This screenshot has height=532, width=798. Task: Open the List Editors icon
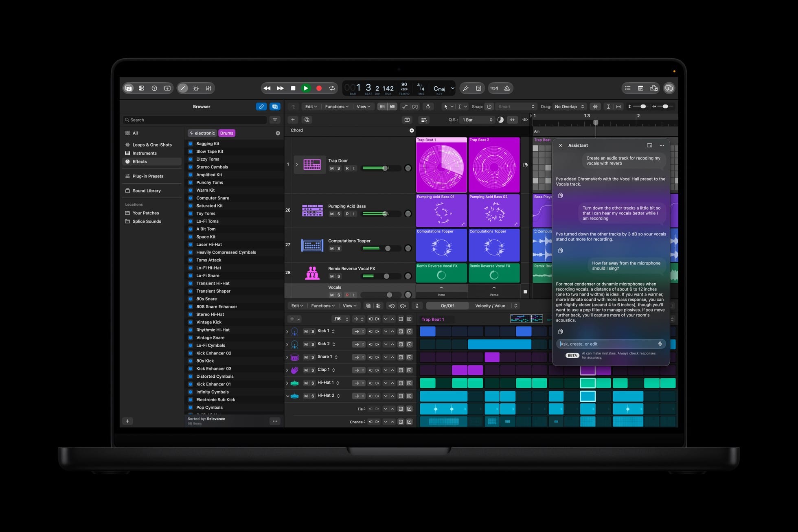click(x=628, y=88)
